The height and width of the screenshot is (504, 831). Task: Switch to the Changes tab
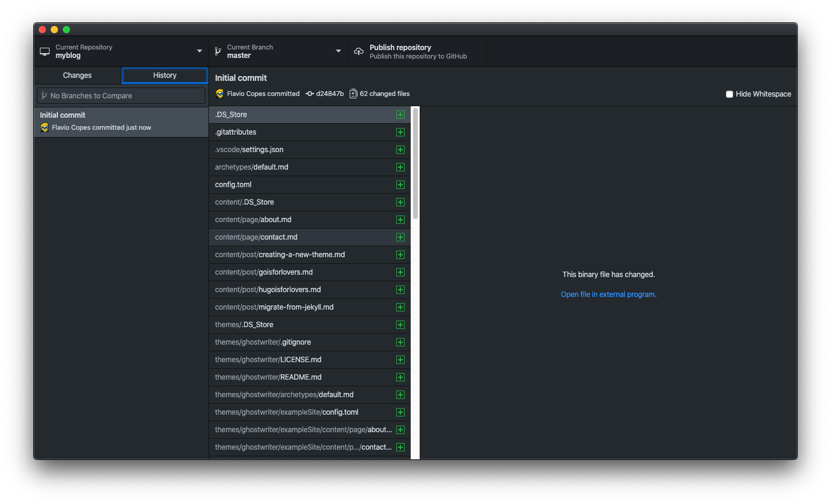tap(77, 75)
